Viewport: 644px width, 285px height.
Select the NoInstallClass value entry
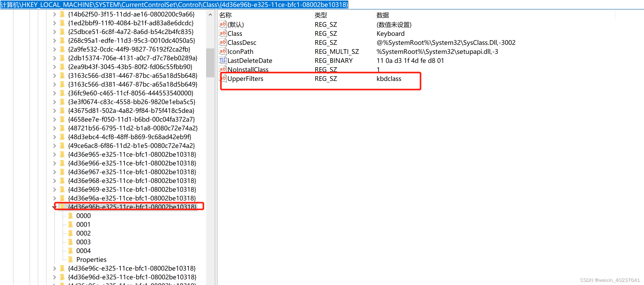coord(248,70)
